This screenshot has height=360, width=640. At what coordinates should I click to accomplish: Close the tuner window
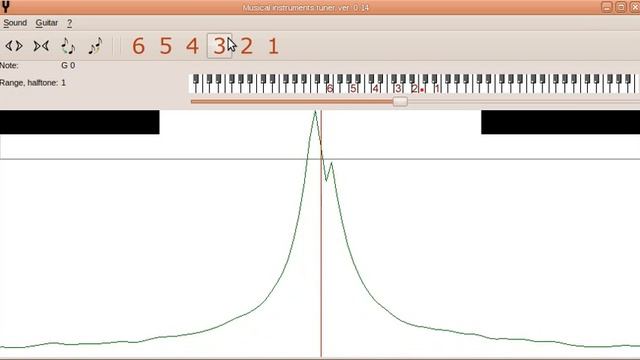(x=634, y=7)
